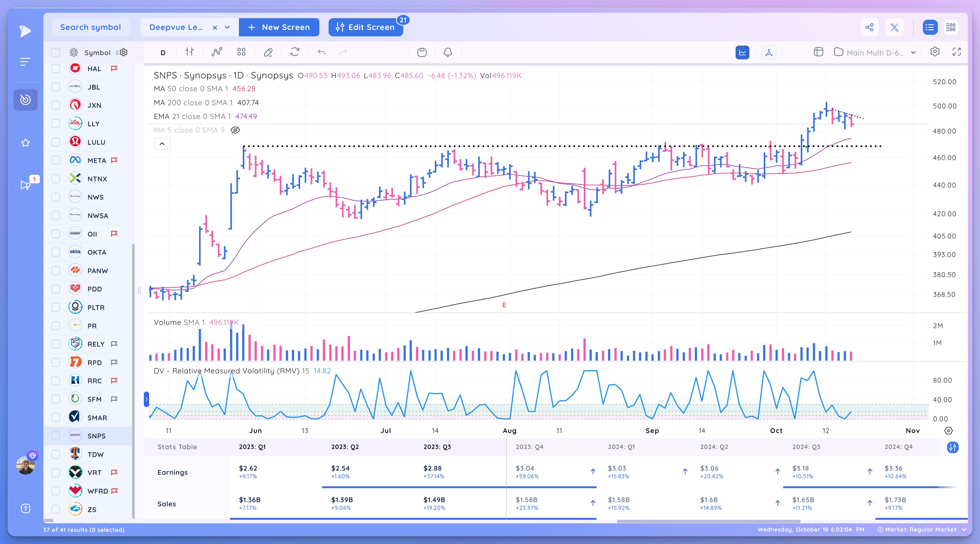
Task: Click the New Screen button
Action: pos(279,27)
